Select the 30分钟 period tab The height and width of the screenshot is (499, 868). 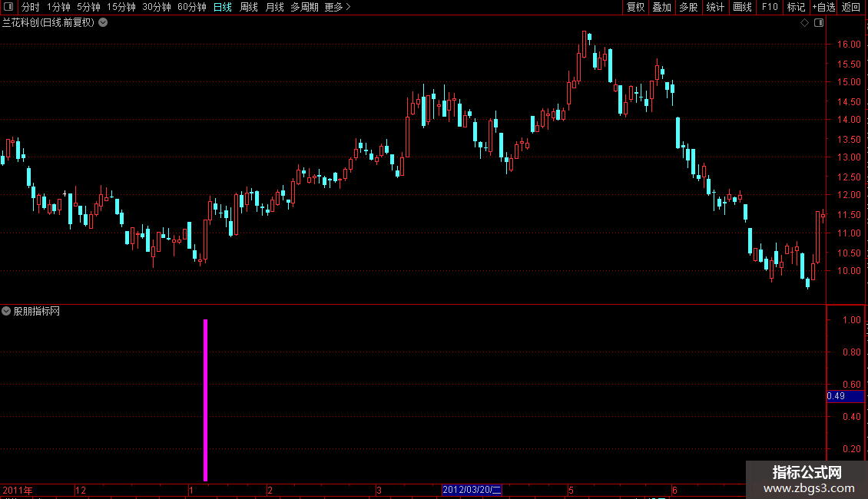point(157,7)
